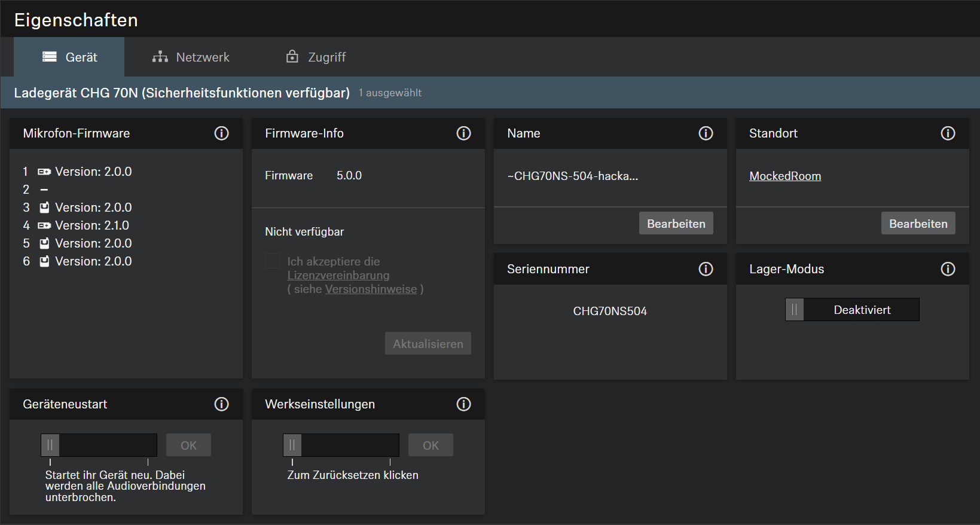
Task: Click the Geräteneustart info icon
Action: click(x=221, y=404)
